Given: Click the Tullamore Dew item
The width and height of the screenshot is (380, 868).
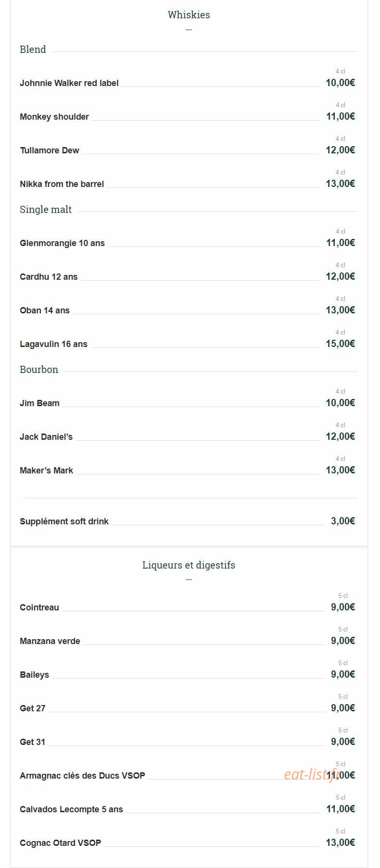Looking at the screenshot, I should 50,150.
